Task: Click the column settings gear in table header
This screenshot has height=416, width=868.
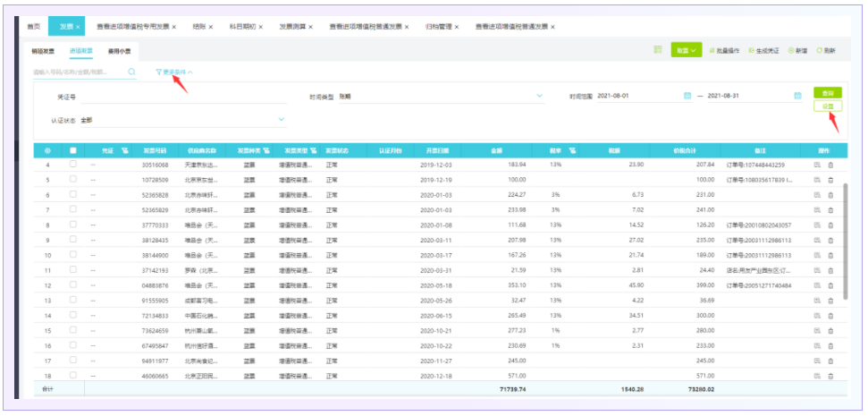Action: 47,150
